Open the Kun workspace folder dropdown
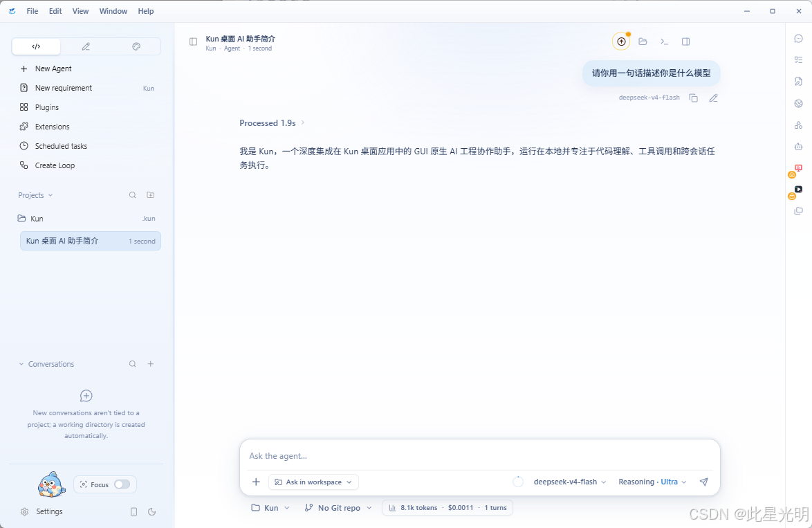The height and width of the screenshot is (528, 812). tap(270, 508)
